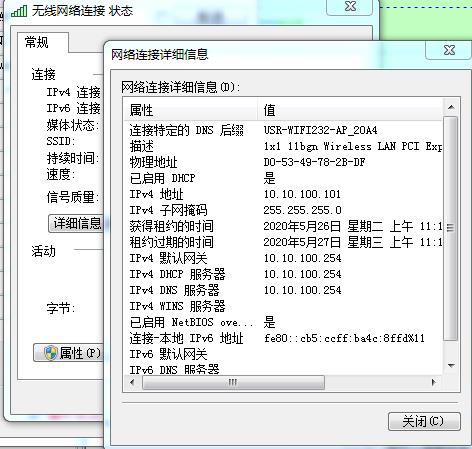Viewport: 472px width, 449px height.
Task: Close the 无线网络连接 状态 window
Action: pos(350,6)
